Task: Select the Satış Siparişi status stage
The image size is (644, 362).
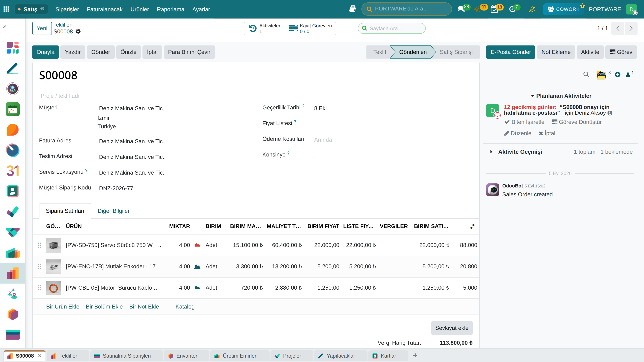Action: point(456,52)
